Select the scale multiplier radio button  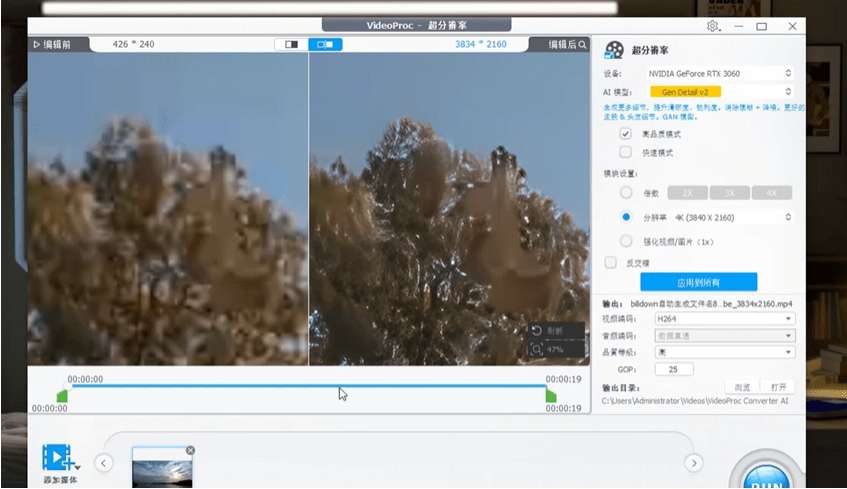pos(626,192)
